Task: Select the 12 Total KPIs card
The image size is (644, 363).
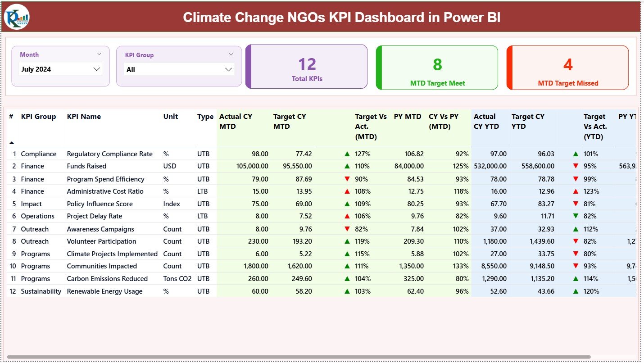Action: [x=307, y=67]
